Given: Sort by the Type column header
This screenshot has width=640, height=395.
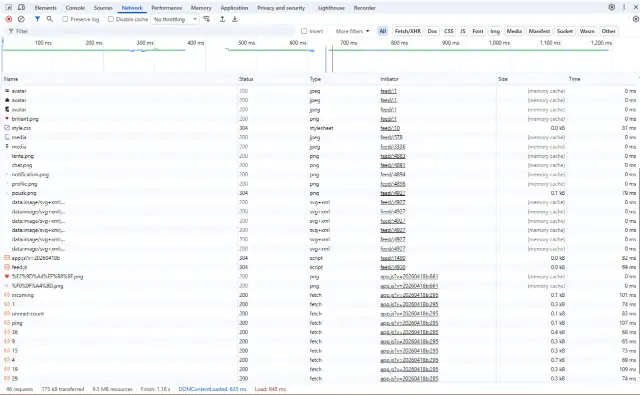Looking at the screenshot, I should [x=343, y=79].
